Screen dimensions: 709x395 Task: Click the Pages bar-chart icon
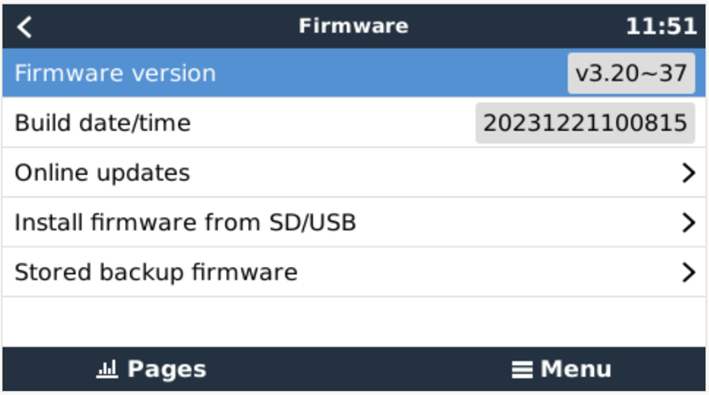[107, 369]
